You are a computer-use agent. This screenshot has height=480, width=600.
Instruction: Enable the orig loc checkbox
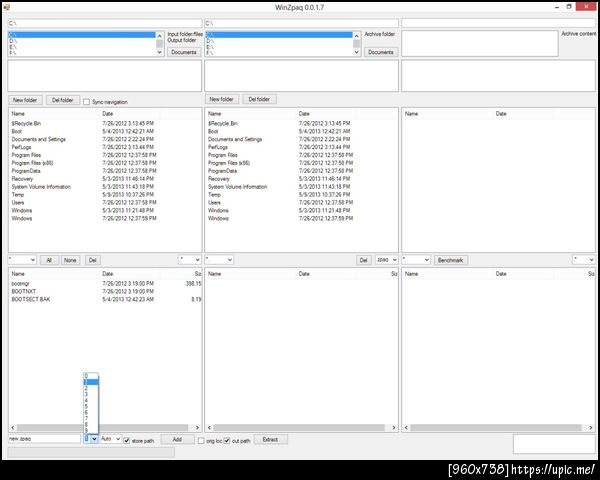(x=201, y=441)
